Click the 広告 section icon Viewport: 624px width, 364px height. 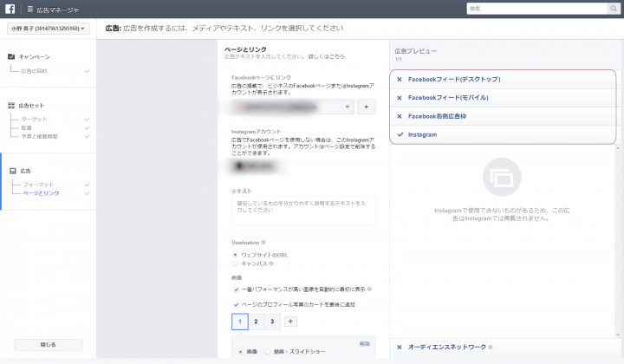coord(13,171)
